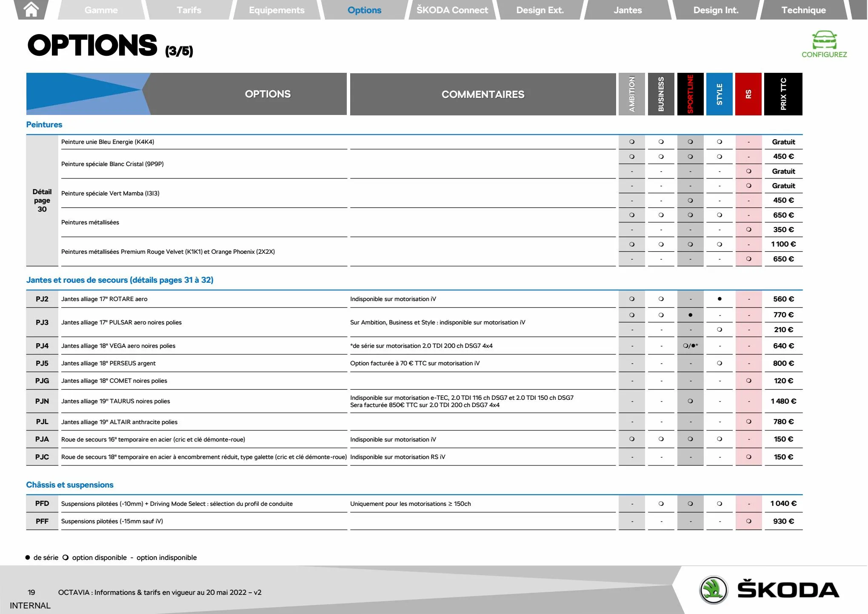Open the Jantes tab
Screen dimensions: 868x614
point(628,10)
